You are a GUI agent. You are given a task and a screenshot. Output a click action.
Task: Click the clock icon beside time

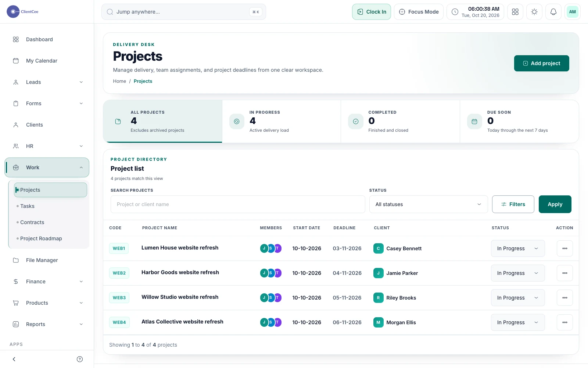coord(455,12)
